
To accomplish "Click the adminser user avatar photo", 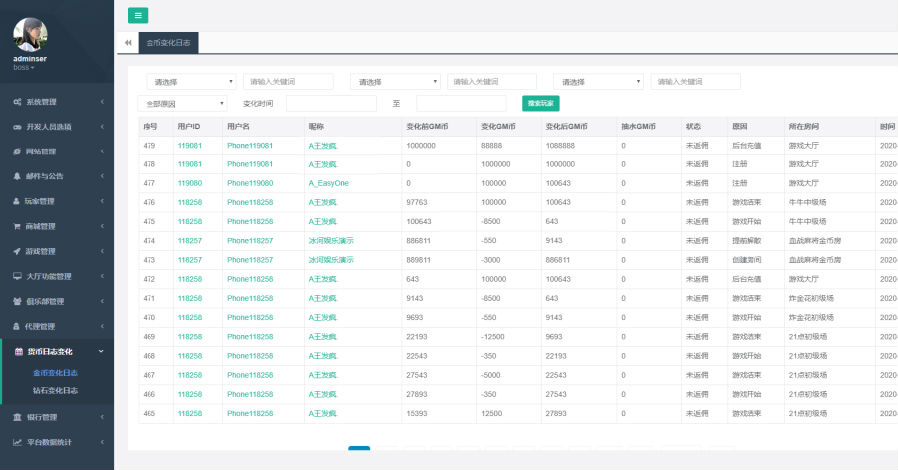I will pyautogui.click(x=30, y=35).
